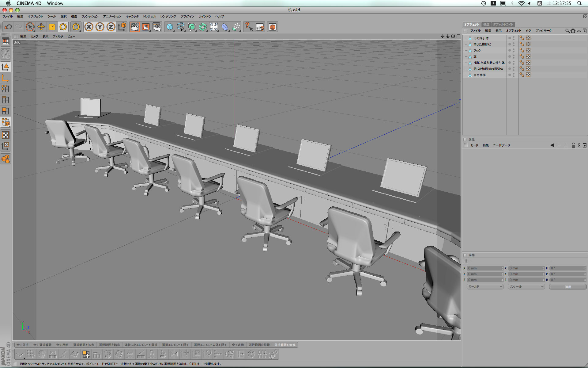Open the Web globe icon in toolbar
Screen dimensions: 588x368
273,27
